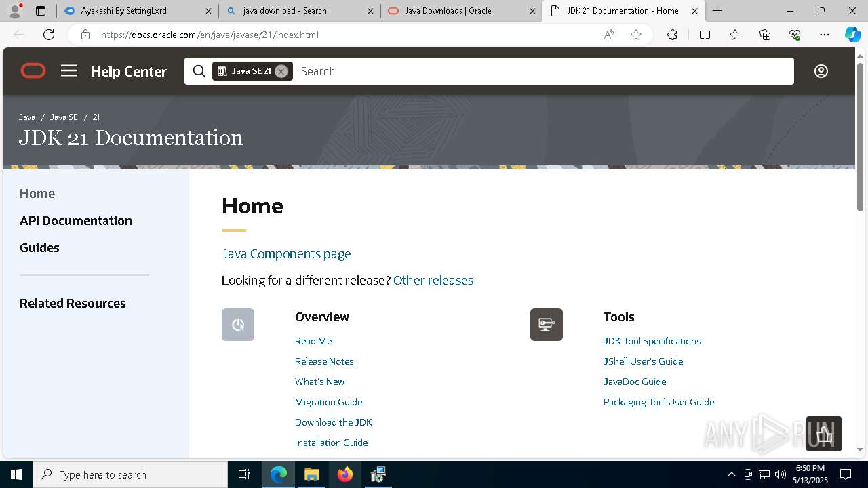Viewport: 868px width, 488px height.
Task: Open the Oracle logo home link
Action: [33, 70]
